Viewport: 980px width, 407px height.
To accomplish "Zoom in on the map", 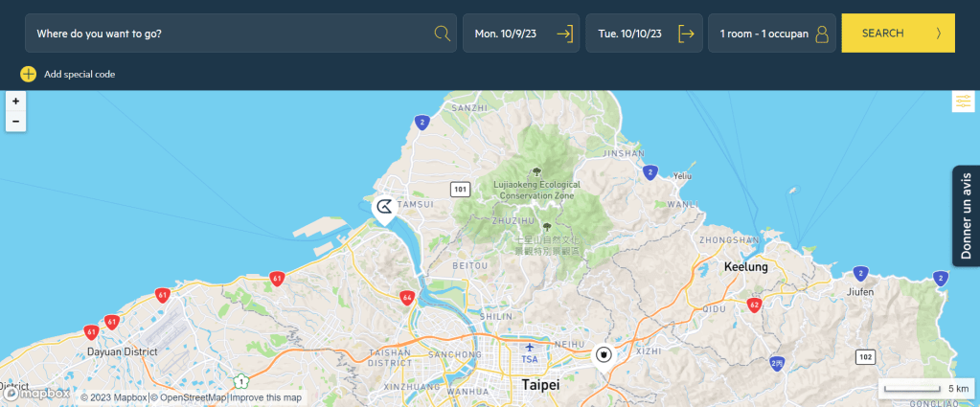I will [x=15, y=101].
